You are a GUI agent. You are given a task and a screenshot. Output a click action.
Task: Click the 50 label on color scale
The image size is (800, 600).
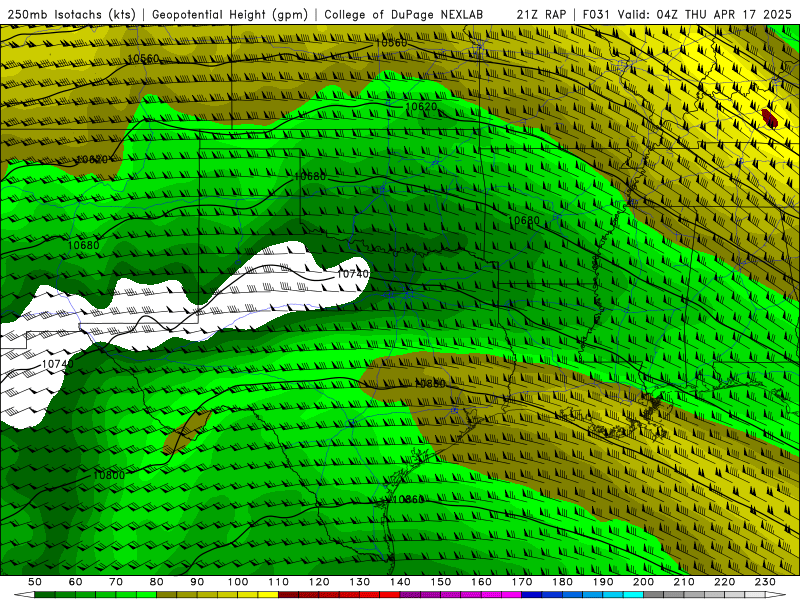tap(35, 582)
